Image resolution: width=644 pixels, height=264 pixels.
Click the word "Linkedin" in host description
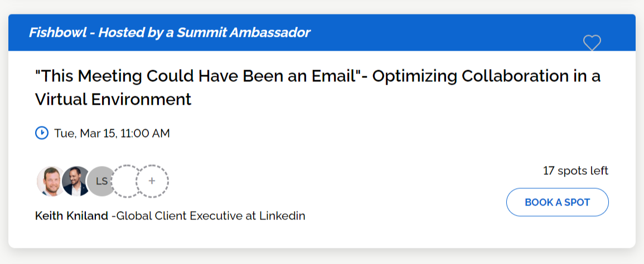pyautogui.click(x=282, y=216)
